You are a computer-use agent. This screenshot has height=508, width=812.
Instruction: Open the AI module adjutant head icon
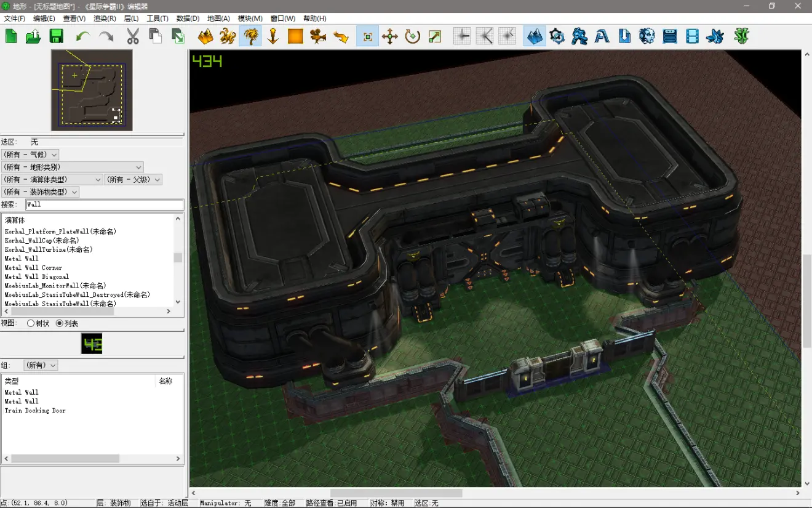tap(647, 36)
